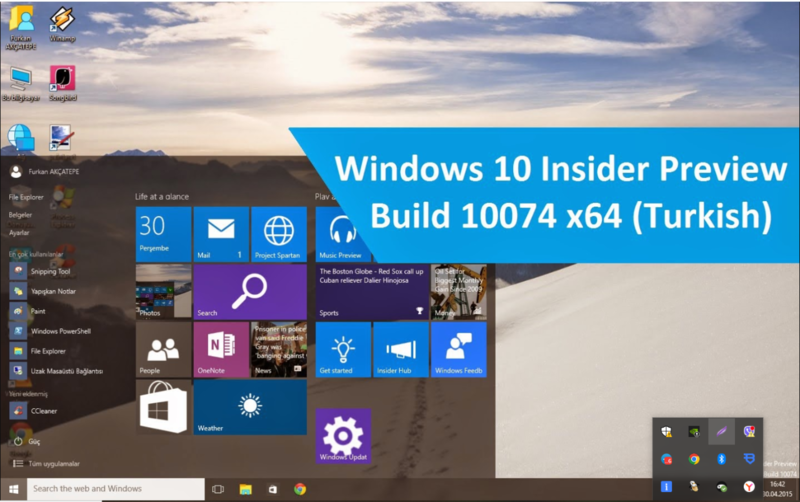This screenshot has height=502, width=800.
Task: Open Uzak Masaüstü Bağlantısı
Action: [x=57, y=371]
